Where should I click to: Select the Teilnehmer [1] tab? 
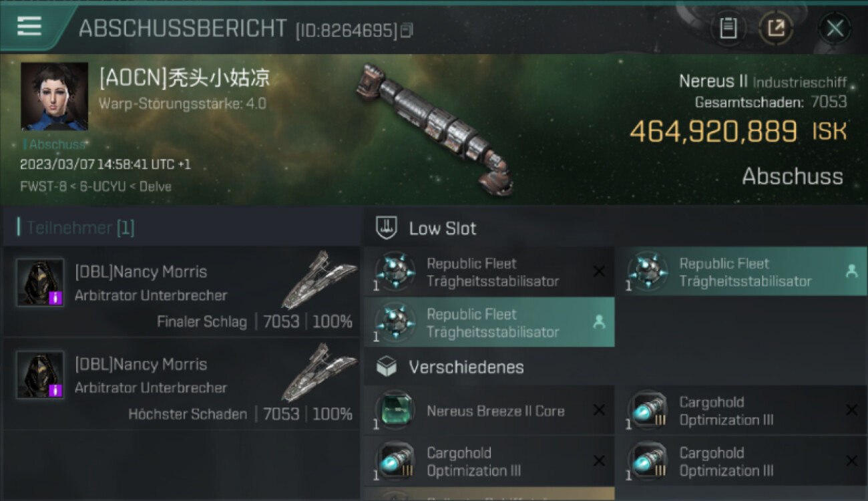[76, 228]
